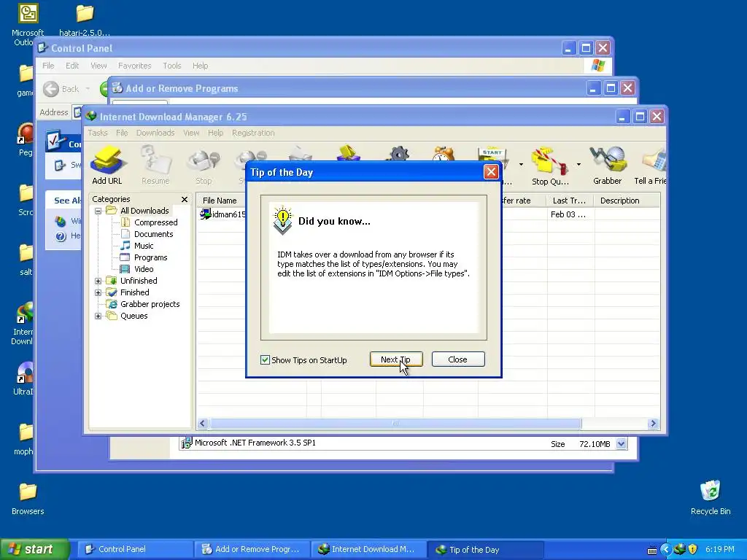The height and width of the screenshot is (560, 747).
Task: Click the Close button in Tip dialog
Action: coord(458,359)
